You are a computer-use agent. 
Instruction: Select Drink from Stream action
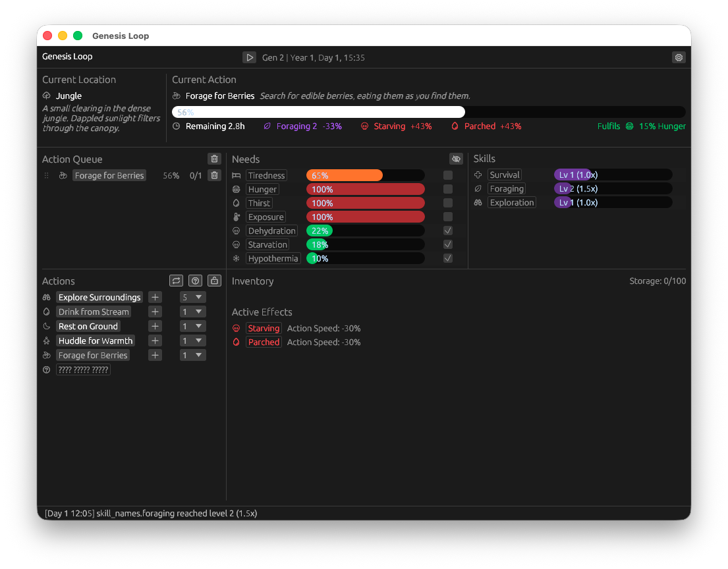[94, 312]
